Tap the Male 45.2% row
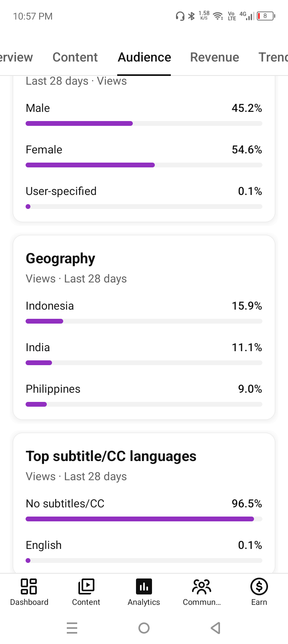 tap(144, 115)
